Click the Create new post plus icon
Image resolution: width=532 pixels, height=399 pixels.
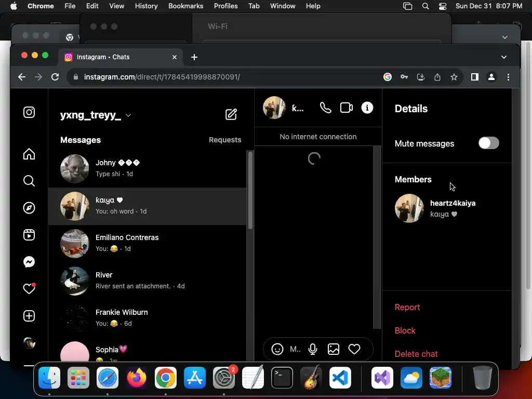[x=29, y=316]
